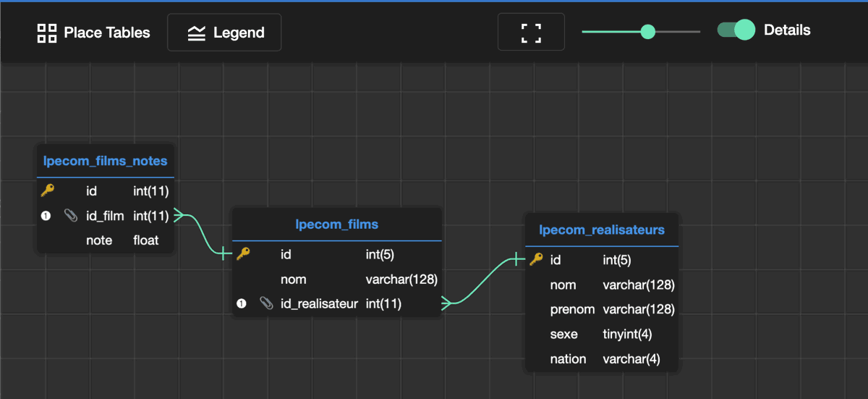The width and height of the screenshot is (868, 399).
Task: Select the lpecom_realisateurs table title
Action: pos(602,230)
